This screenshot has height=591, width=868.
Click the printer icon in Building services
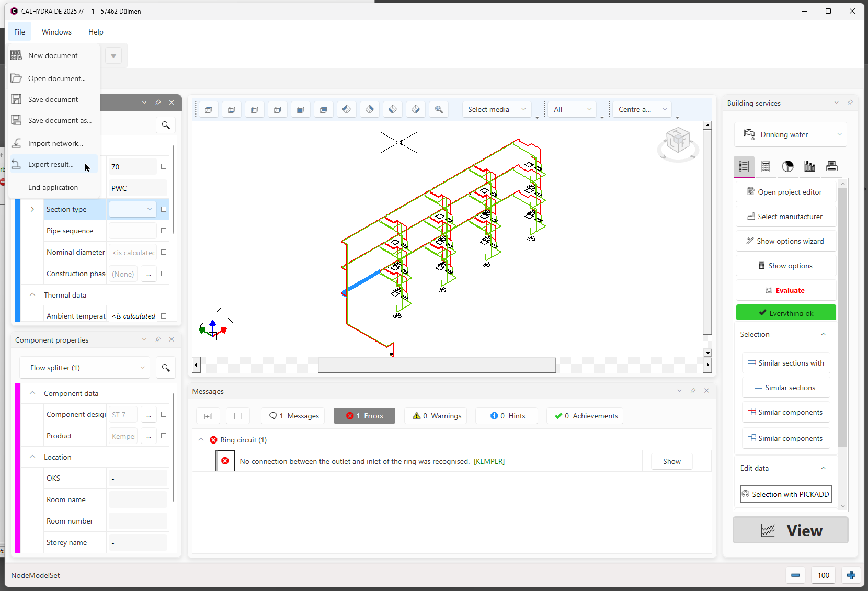pos(831,166)
